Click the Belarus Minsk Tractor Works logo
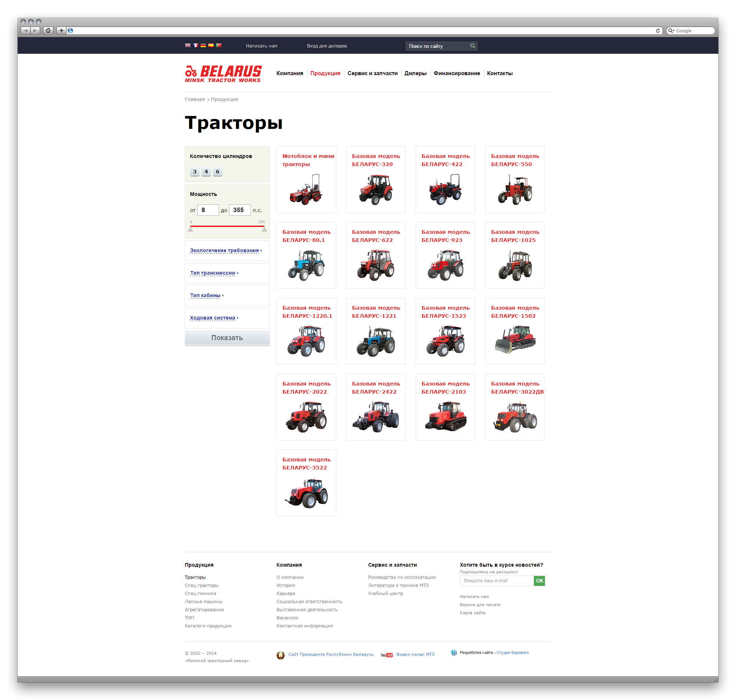 pyautogui.click(x=223, y=74)
